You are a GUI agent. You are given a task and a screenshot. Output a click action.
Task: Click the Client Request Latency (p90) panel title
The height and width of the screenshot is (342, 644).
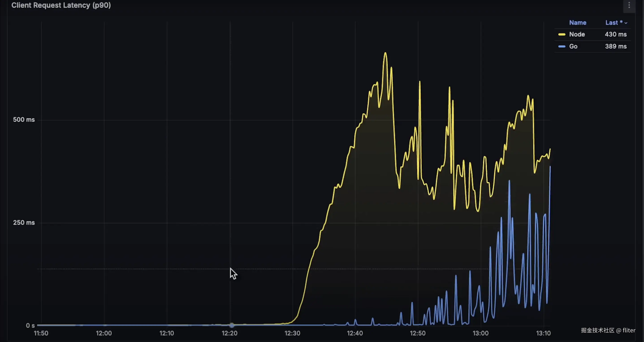tap(61, 5)
